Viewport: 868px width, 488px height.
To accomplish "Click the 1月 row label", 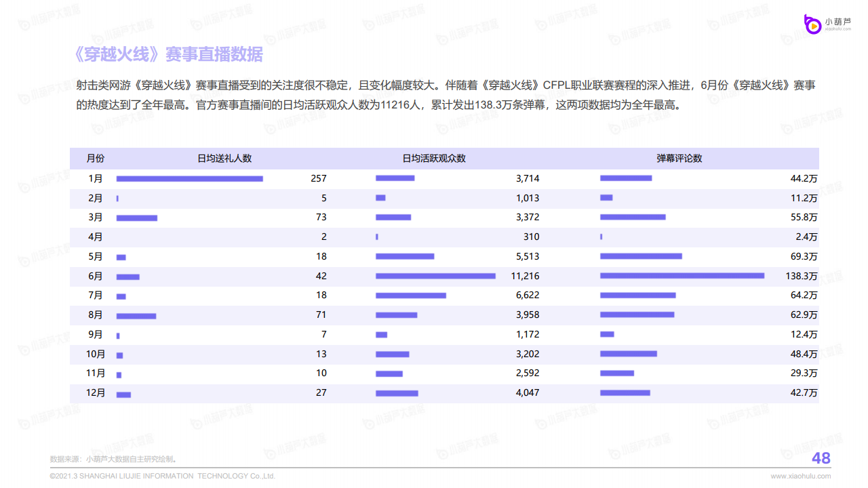I will pos(96,179).
